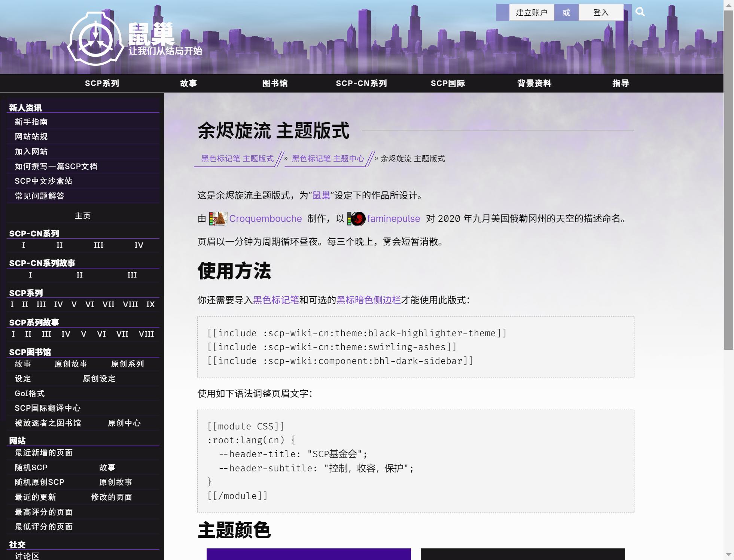Viewport: 734px width, 560px height.
Task: Open 黑标暗色侧边栏 component link
Action: [368, 300]
